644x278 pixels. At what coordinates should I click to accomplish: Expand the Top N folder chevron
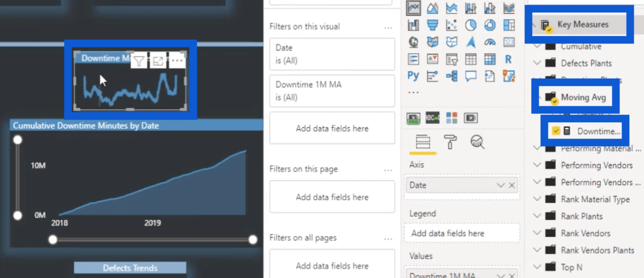tap(537, 267)
